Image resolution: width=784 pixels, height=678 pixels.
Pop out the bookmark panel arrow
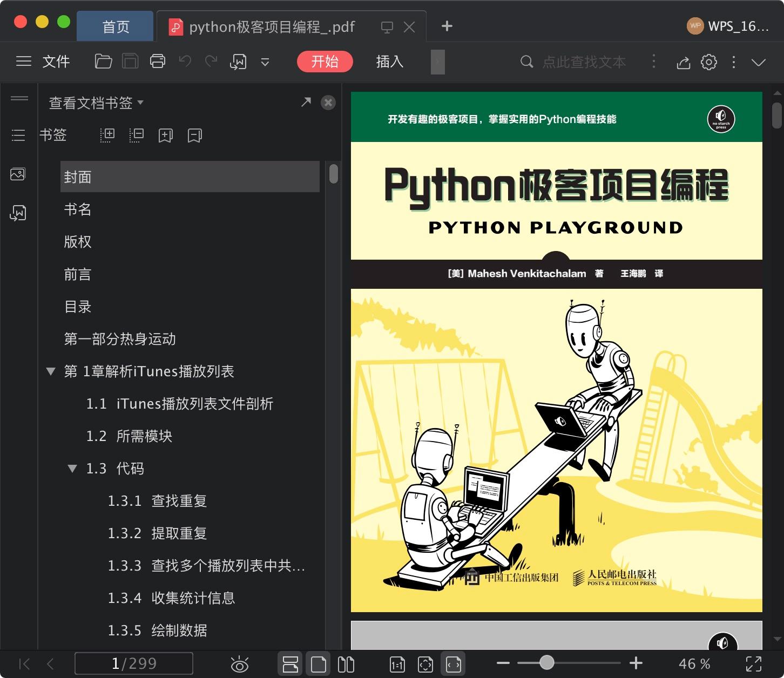[306, 102]
